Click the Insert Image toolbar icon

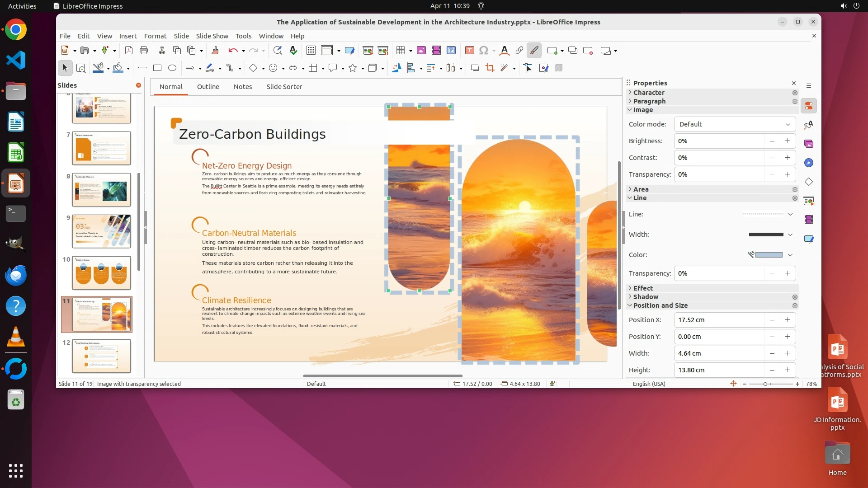[421, 51]
